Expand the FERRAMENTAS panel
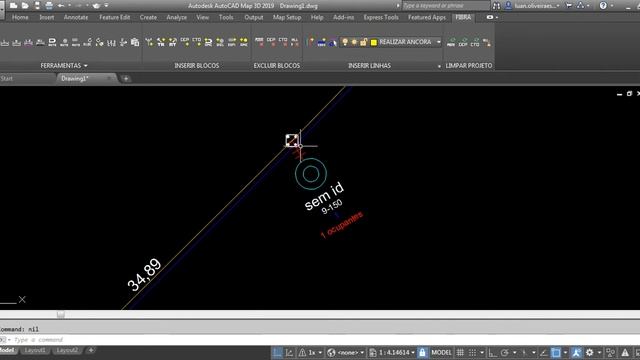The width and height of the screenshot is (640, 360). point(64,65)
